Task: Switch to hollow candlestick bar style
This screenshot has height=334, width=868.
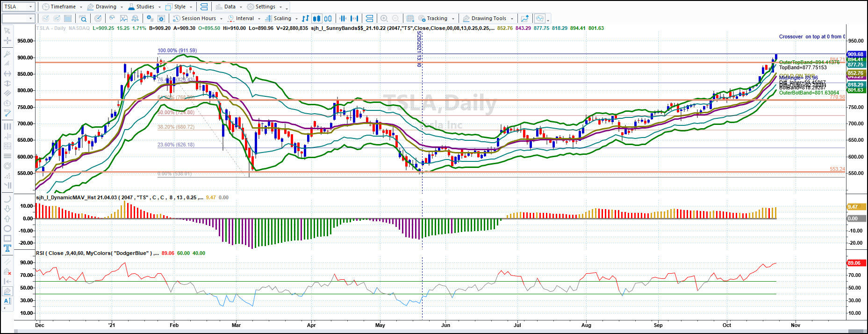Action: (328, 18)
